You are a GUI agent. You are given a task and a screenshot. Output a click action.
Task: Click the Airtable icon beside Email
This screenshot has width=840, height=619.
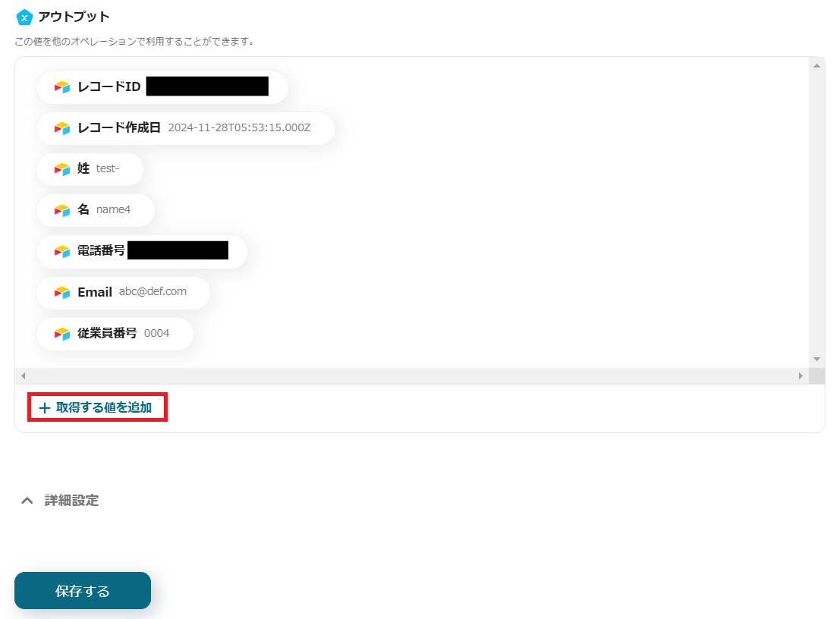click(62, 292)
